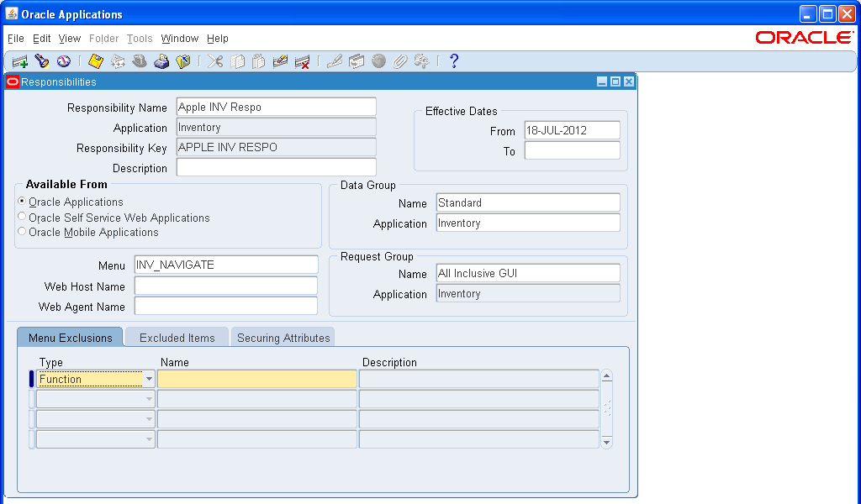Open the Show Navigator icon
Image resolution: width=861 pixels, height=504 pixels.
pos(65,60)
